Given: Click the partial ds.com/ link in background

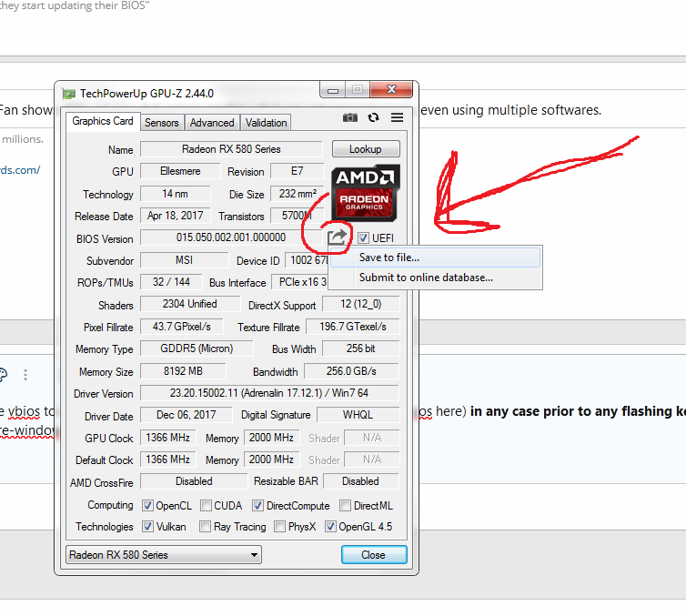Looking at the screenshot, I should click(20, 170).
